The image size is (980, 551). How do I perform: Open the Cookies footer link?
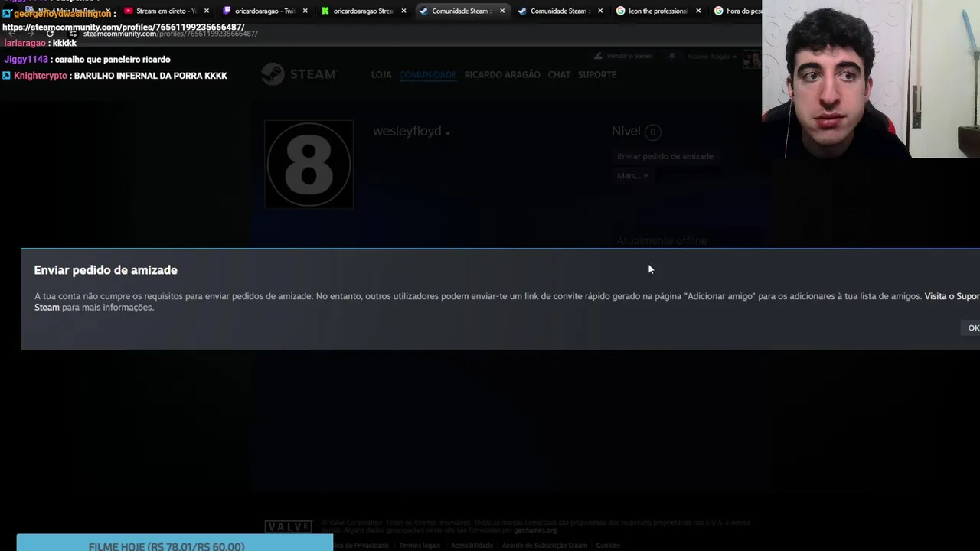click(608, 546)
